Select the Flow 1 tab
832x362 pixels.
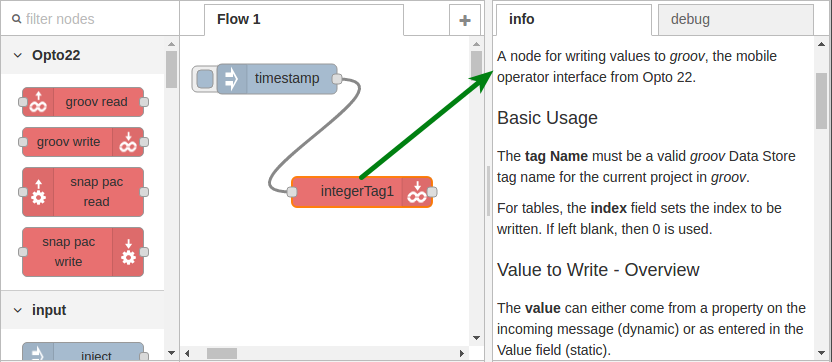(x=304, y=20)
